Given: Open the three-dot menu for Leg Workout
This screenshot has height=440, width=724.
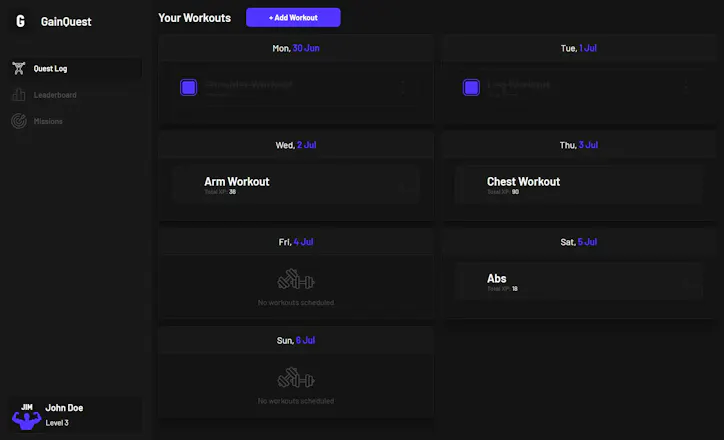Looking at the screenshot, I should point(686,87).
